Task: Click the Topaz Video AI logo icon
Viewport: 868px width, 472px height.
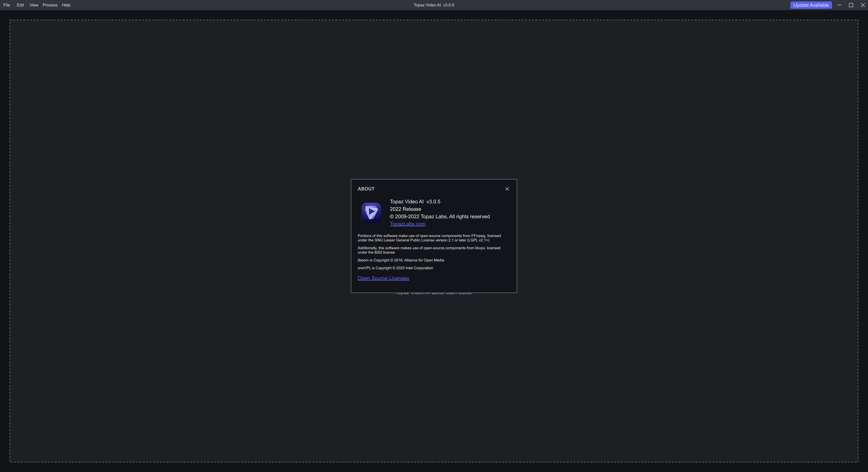Action: coord(371,212)
